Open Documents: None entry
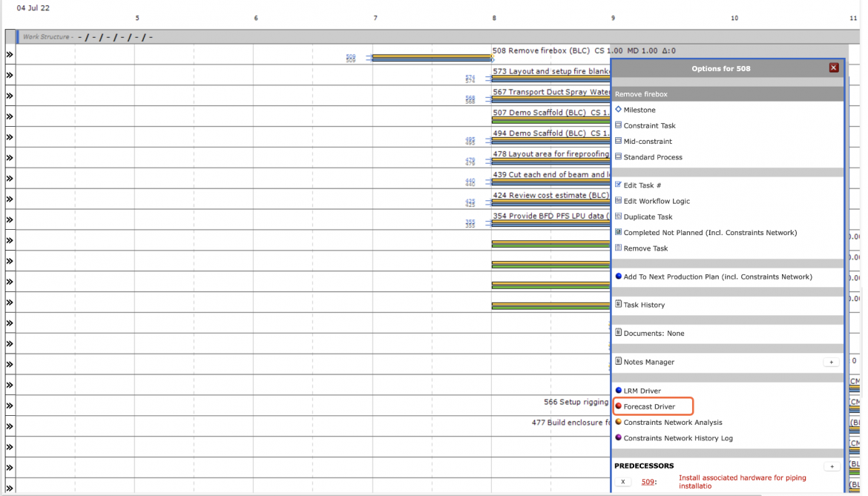 point(654,334)
